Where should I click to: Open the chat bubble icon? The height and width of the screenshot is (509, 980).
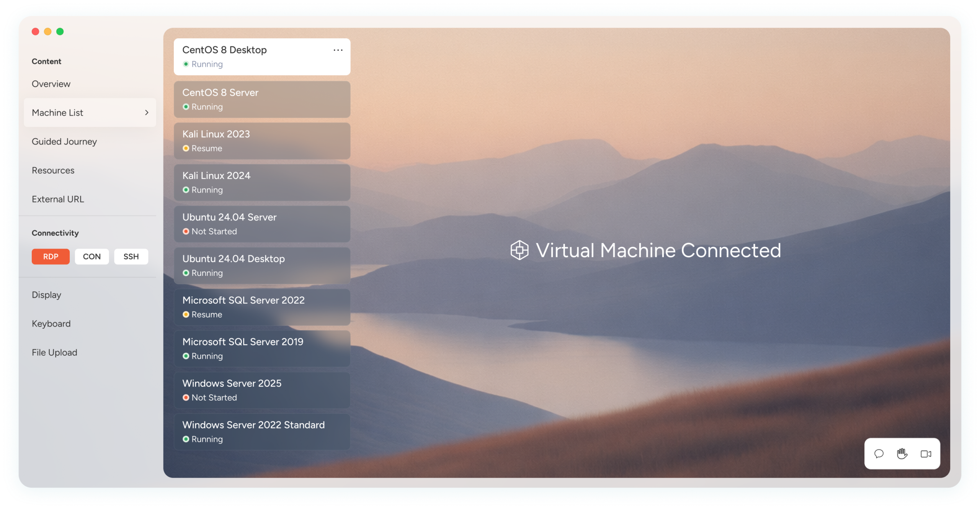[879, 454]
